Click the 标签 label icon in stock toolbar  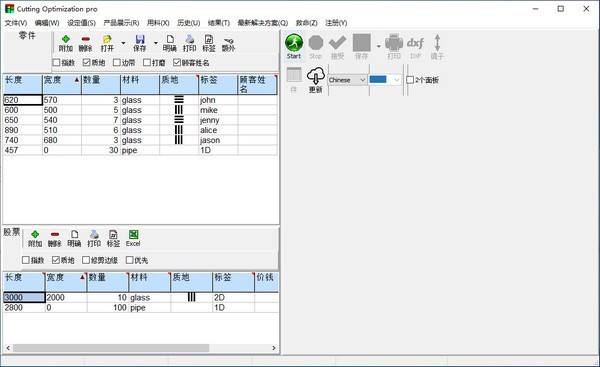[x=113, y=235]
